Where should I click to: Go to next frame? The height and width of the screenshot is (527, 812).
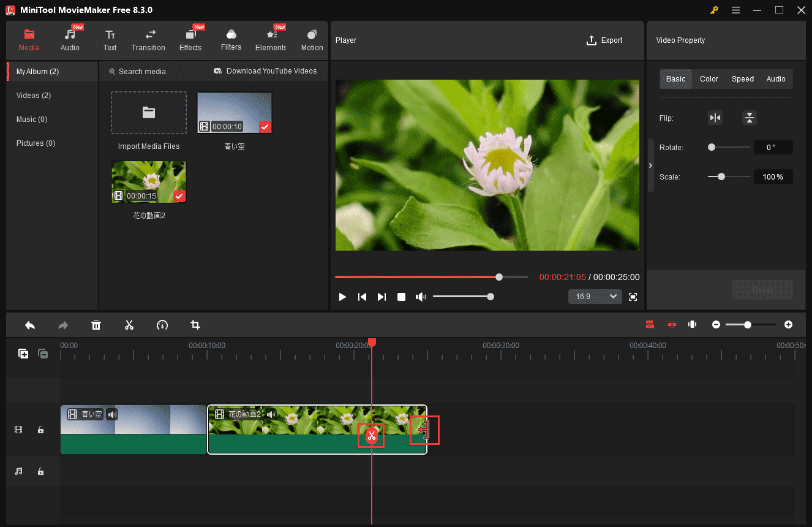click(x=382, y=297)
